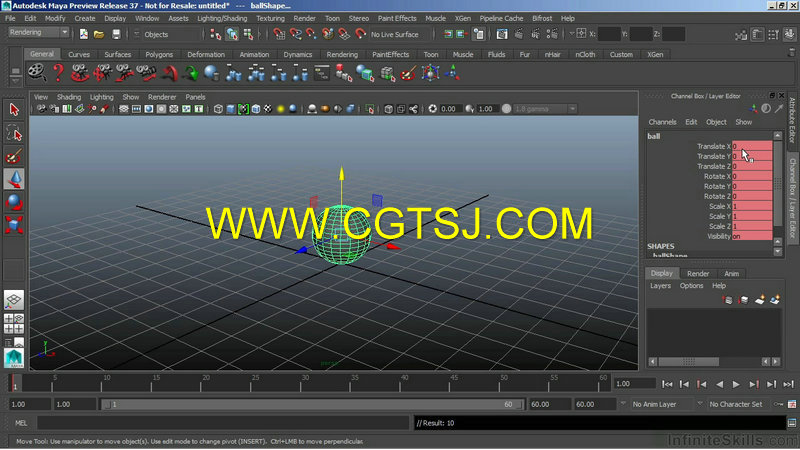
Task: Open the Objects selection mask dropdown
Action: click(x=167, y=34)
